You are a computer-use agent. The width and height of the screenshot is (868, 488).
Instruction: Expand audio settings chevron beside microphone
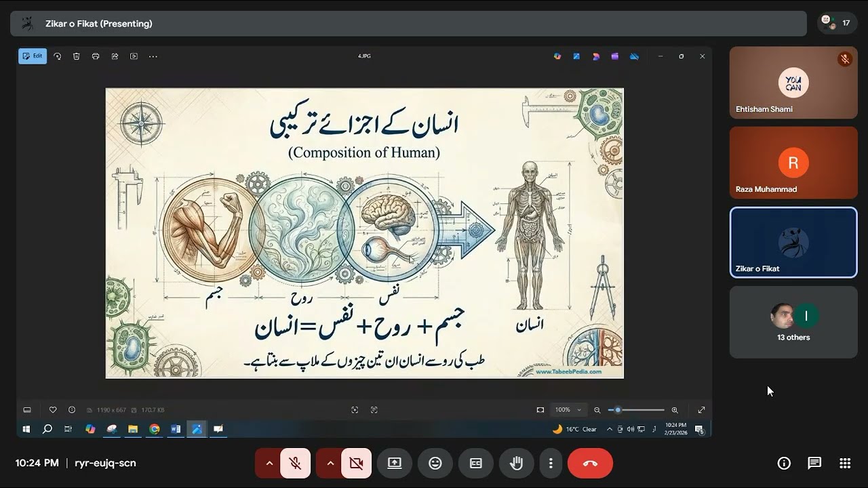point(269,464)
